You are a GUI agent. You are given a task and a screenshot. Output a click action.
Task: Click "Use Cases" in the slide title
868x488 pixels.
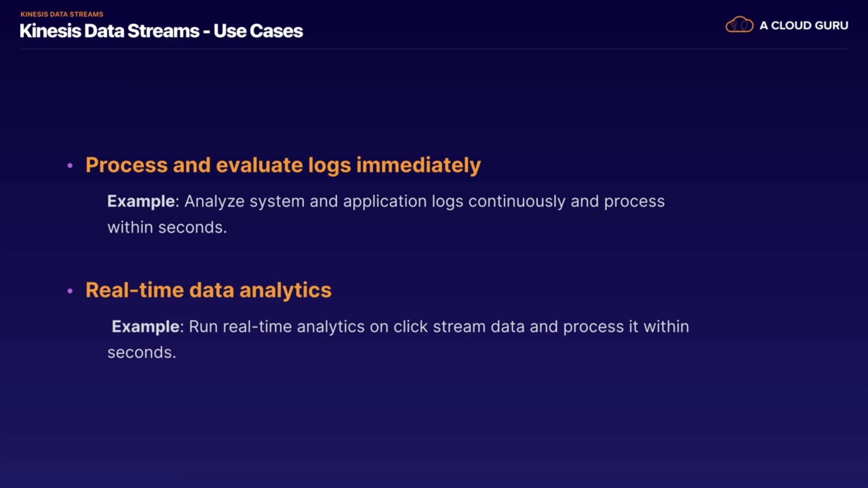pos(258,31)
